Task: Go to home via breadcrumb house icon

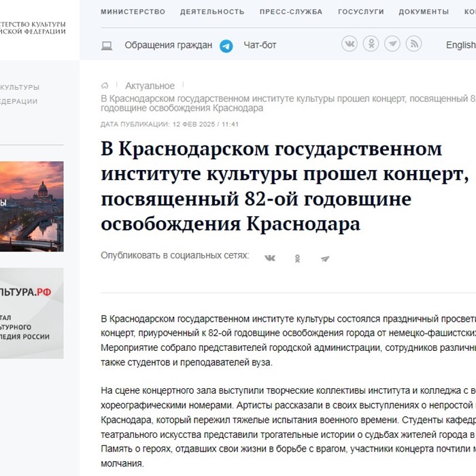Action: pos(105,86)
